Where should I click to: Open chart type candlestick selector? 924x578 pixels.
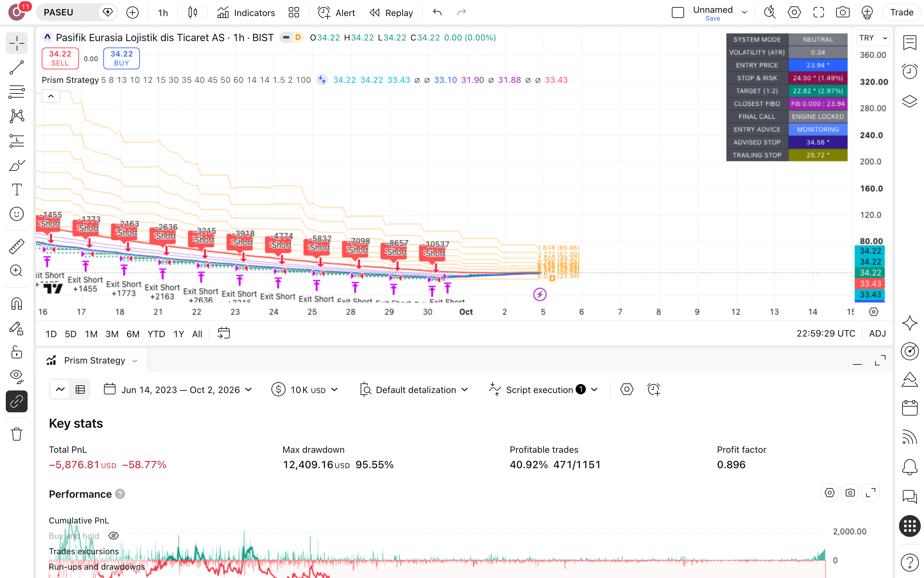[193, 13]
